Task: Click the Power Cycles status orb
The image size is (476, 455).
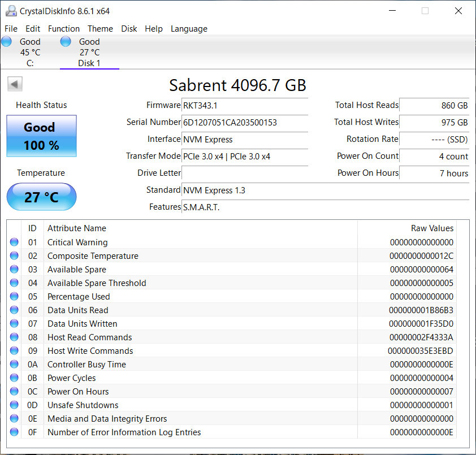Action: click(x=14, y=378)
